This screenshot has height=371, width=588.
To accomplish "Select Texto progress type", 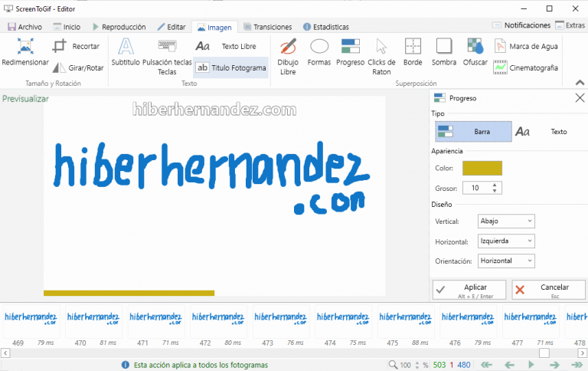I will pos(547,132).
